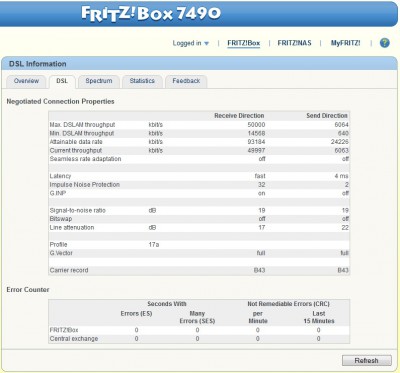
Task: Click the Attainable data rate row
Action: pos(199,142)
